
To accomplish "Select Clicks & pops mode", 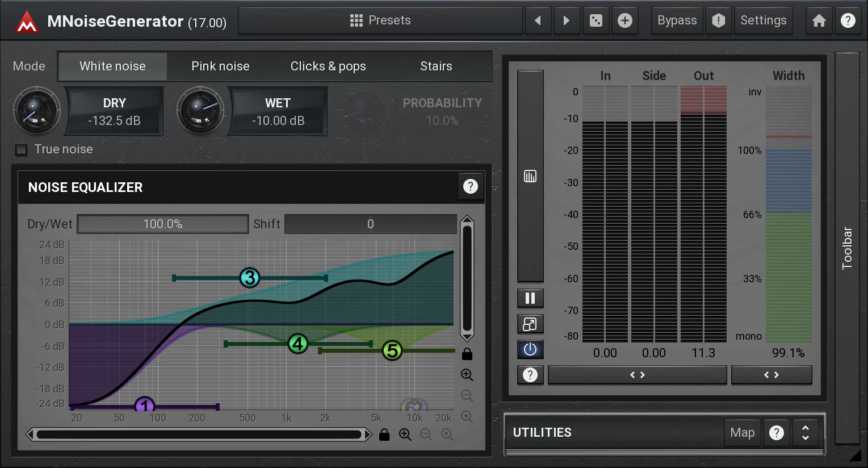I will click(328, 66).
